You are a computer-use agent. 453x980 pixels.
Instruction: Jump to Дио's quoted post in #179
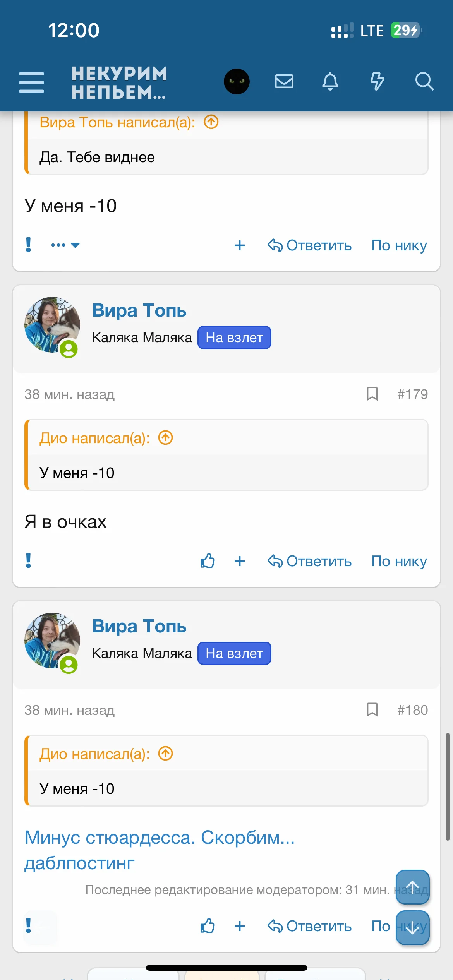coord(166,438)
